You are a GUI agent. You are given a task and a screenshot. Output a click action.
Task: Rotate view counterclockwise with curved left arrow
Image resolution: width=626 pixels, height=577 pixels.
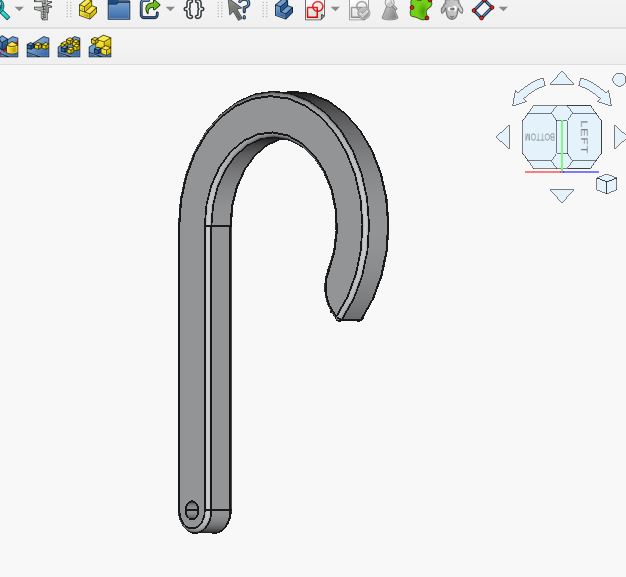tap(528, 91)
